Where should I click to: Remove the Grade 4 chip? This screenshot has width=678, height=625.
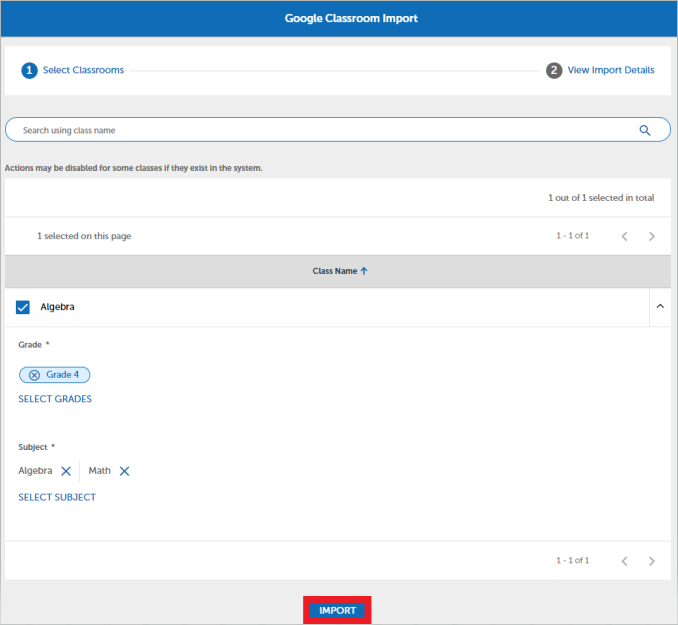(35, 375)
